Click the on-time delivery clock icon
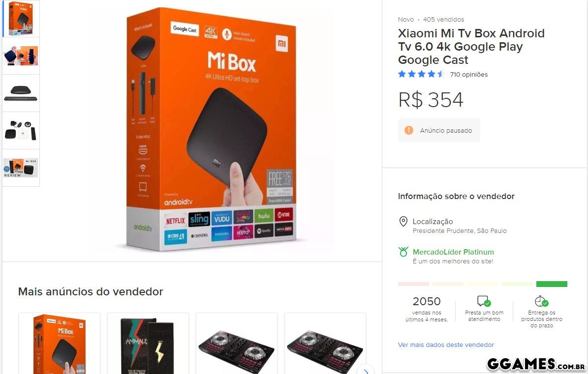 pyautogui.click(x=541, y=301)
